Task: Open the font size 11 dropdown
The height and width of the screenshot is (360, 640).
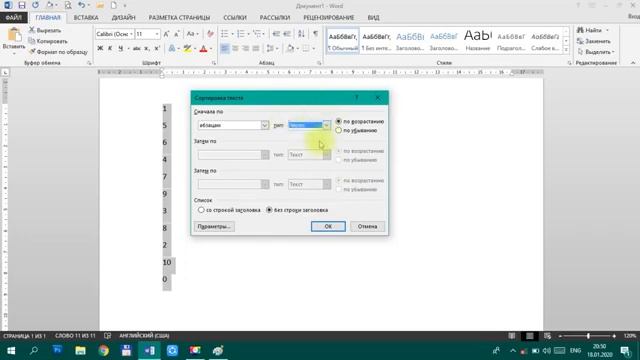Action: 157,34
